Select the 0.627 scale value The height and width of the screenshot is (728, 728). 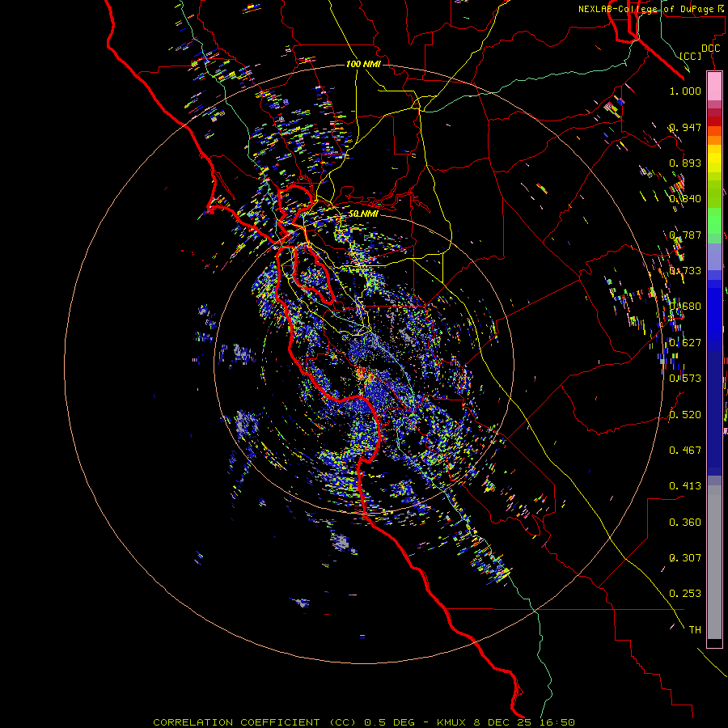pyautogui.click(x=685, y=343)
